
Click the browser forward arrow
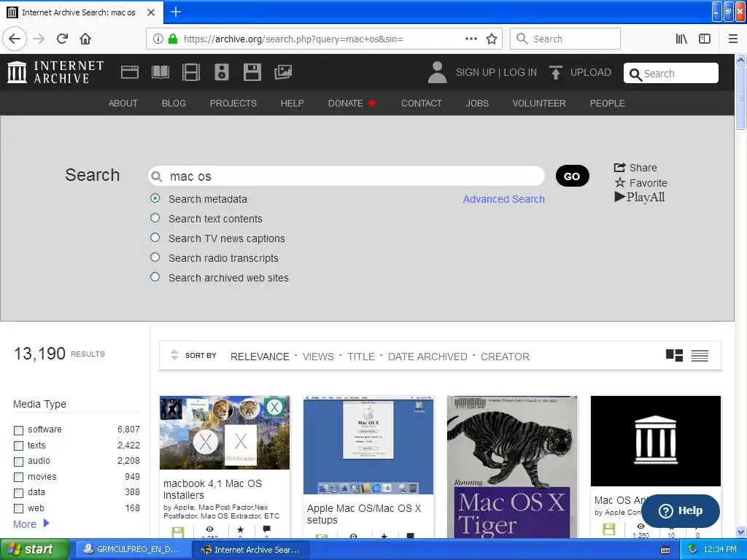pyautogui.click(x=39, y=39)
